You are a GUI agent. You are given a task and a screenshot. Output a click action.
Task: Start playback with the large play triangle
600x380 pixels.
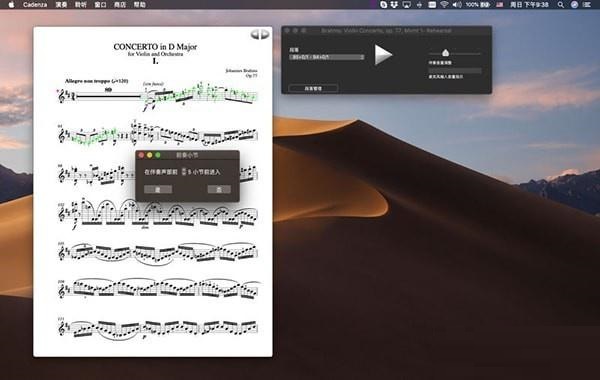(383, 55)
